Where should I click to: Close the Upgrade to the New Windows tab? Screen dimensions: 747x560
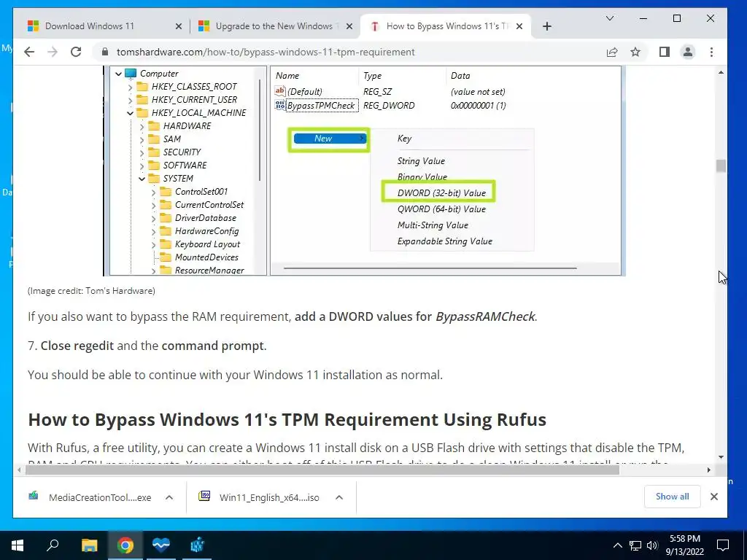pos(349,26)
